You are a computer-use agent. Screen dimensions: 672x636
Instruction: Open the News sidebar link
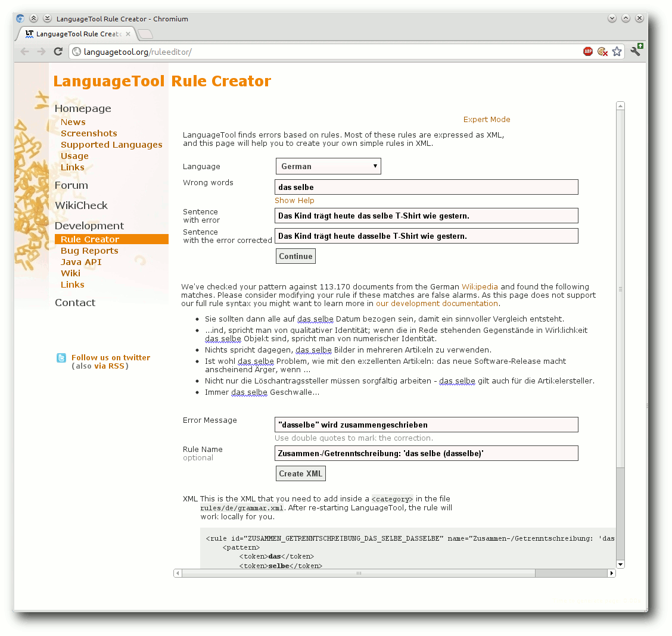tap(73, 122)
